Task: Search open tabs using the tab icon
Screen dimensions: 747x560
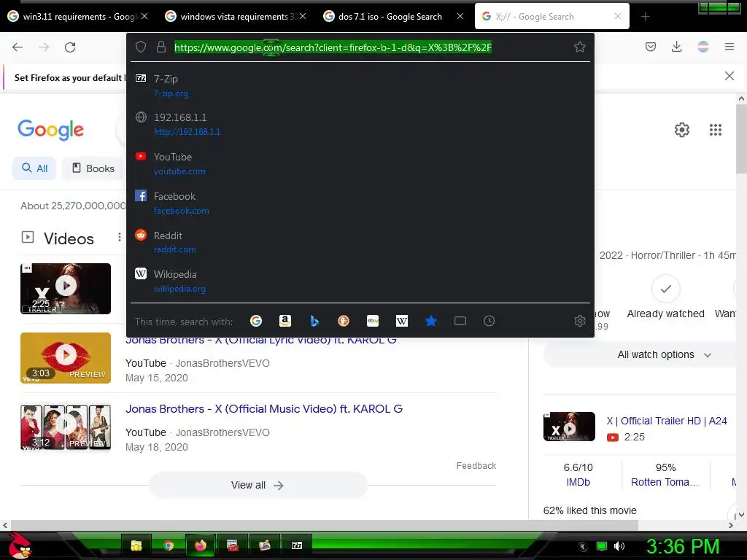Action: pyautogui.click(x=460, y=321)
